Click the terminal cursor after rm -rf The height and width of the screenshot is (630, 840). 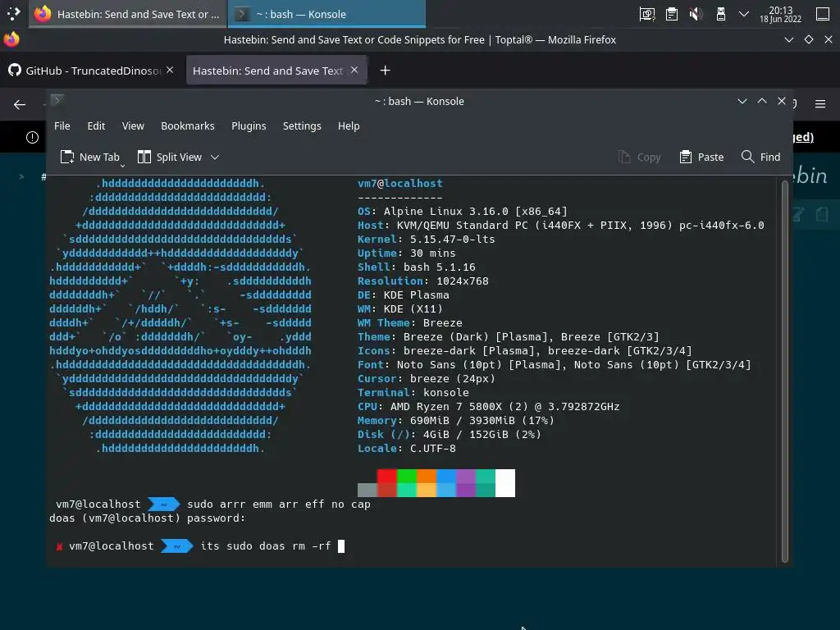(341, 546)
